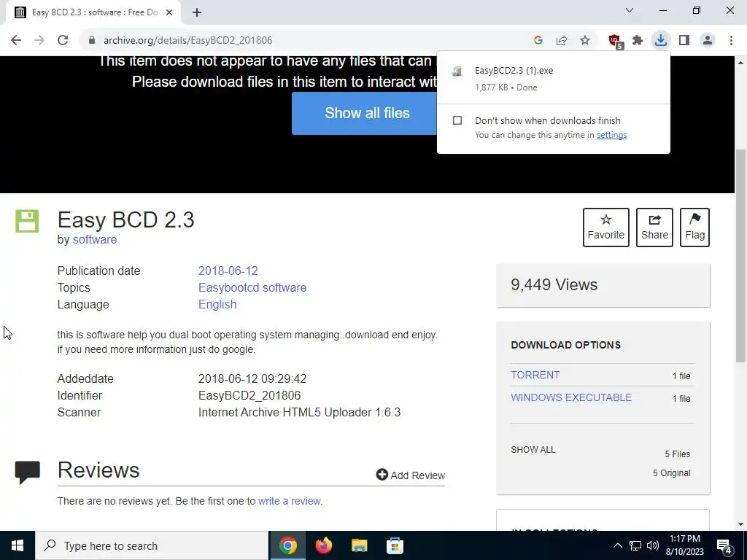747x560 pixels.
Task: View site information lock icon
Action: pyautogui.click(x=92, y=41)
